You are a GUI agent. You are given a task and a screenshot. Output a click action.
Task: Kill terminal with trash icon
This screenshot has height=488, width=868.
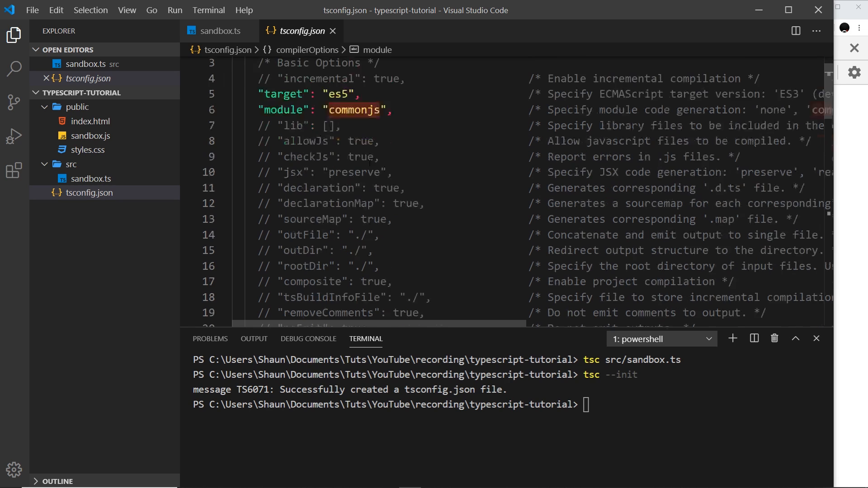click(774, 338)
